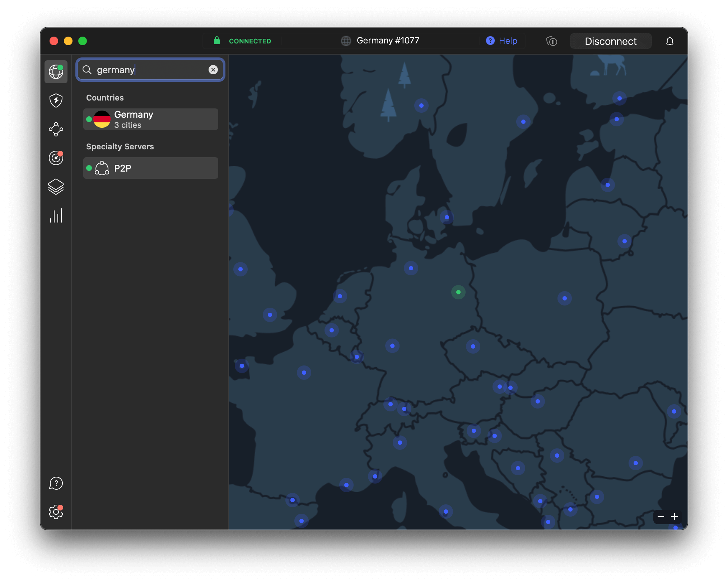This screenshot has height=583, width=728.
Task: Select Germany country result
Action: 151,119
